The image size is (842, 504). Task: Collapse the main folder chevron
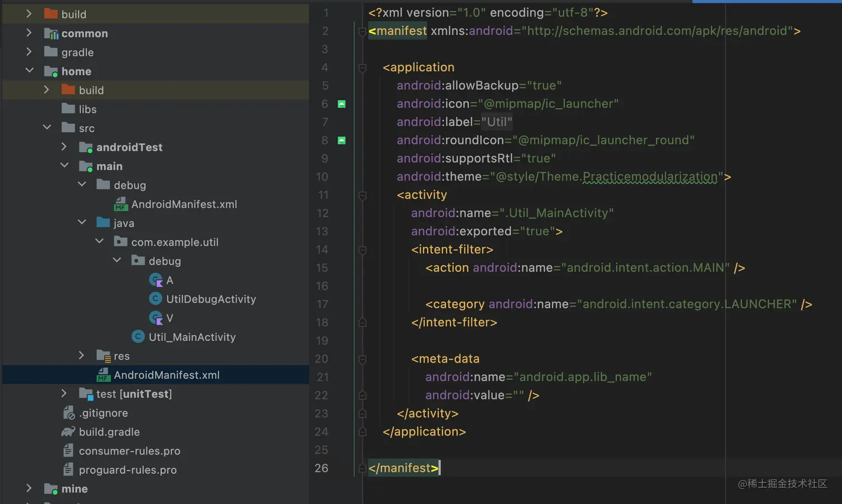64,165
